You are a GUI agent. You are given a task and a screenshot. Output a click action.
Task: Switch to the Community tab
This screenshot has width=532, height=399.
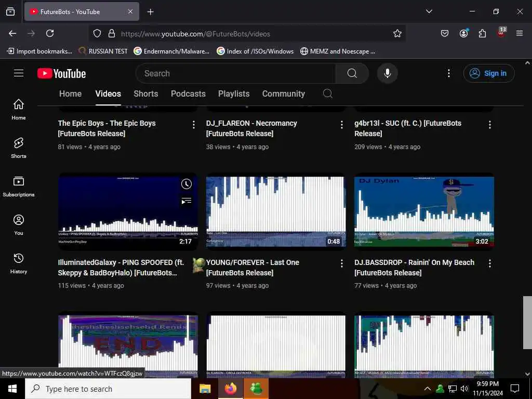pos(284,94)
